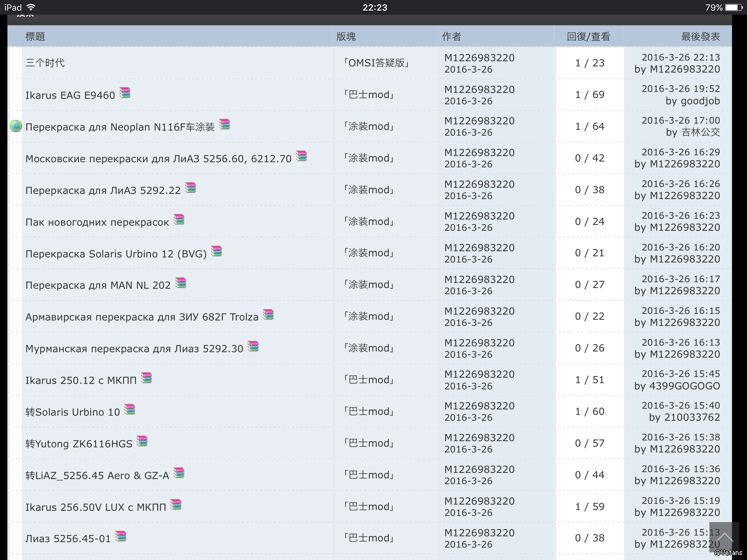This screenshot has width=747, height=560.
Task: Open 转LiAZ_5256.45 Aero & GZ-A thread
Action: tap(97, 475)
